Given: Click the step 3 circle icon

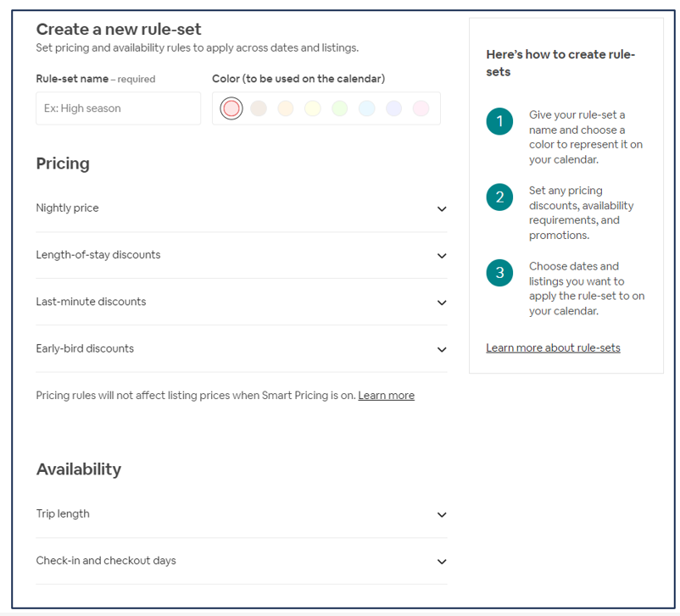Looking at the screenshot, I should (499, 273).
